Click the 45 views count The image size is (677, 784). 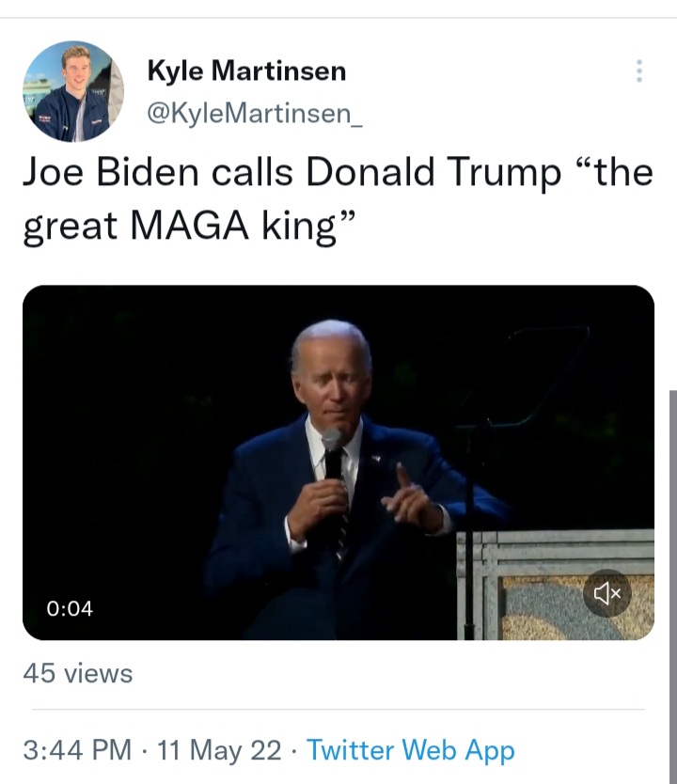click(77, 673)
